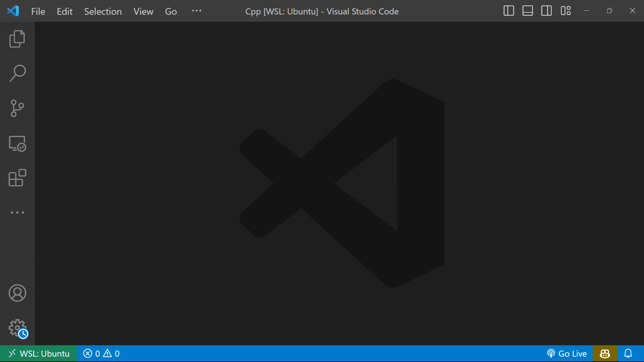Open errors and warnings problems indicator
Viewport: 644px width, 362px height.
pyautogui.click(x=101, y=354)
